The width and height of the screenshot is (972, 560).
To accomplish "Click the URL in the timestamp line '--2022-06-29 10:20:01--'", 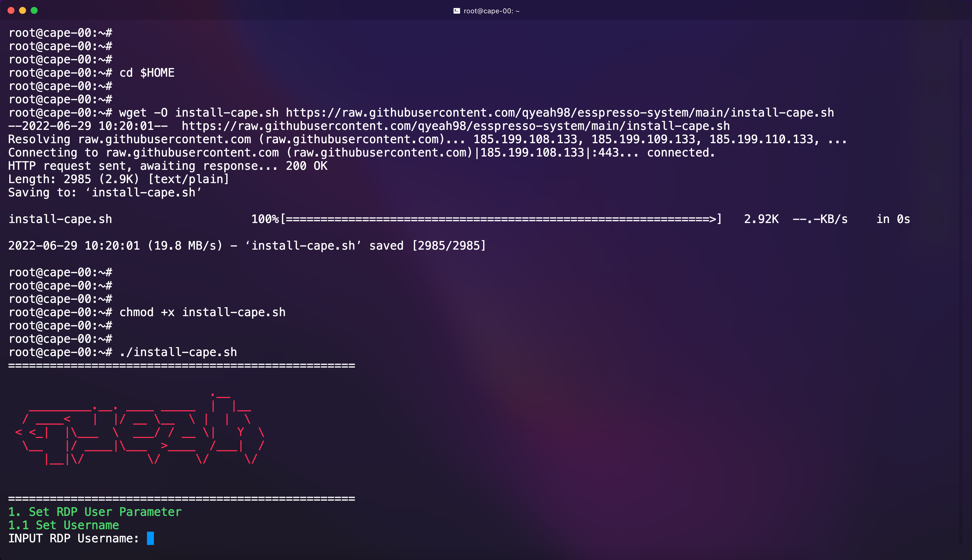I will [455, 126].
